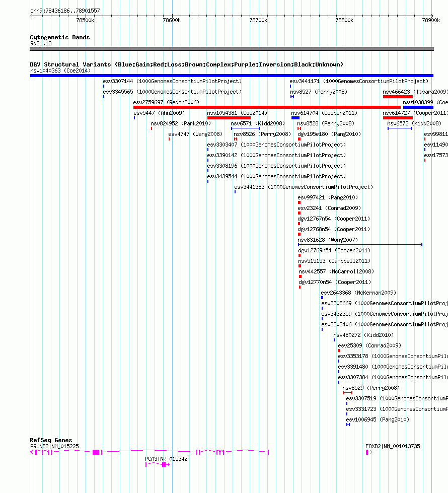Click the nsv8529 (Perry2008) red span

pyautogui.click(x=347, y=393)
